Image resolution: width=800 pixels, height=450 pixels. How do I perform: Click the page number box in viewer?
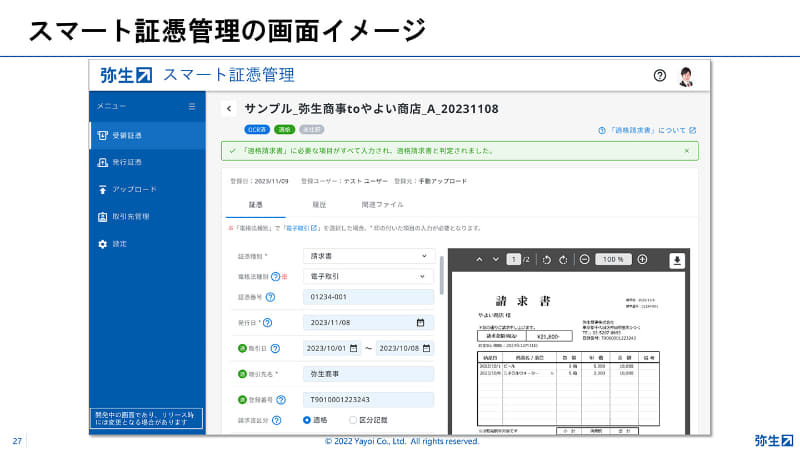[513, 260]
